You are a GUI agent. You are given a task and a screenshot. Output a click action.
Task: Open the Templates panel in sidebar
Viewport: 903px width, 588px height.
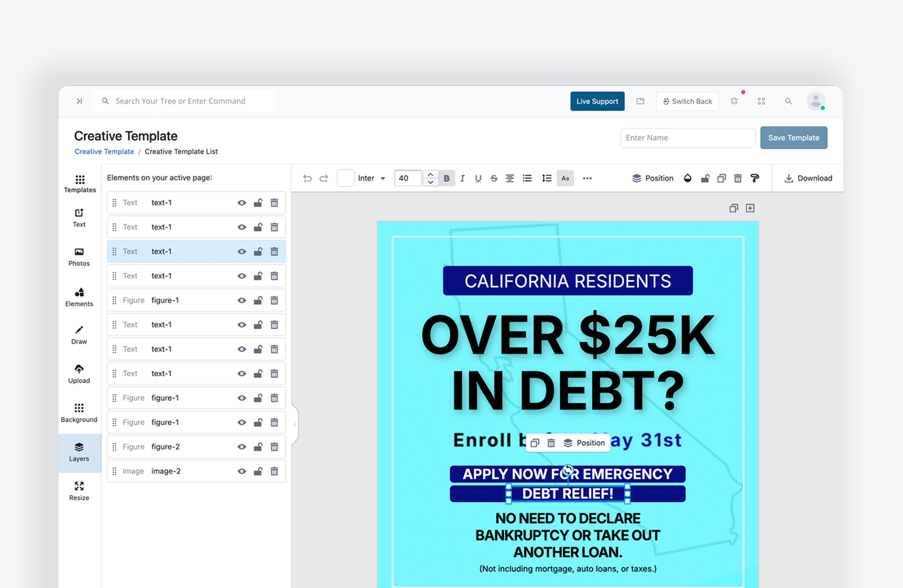coord(79,183)
